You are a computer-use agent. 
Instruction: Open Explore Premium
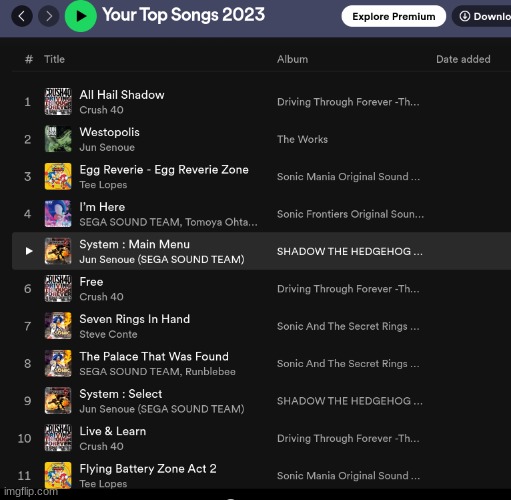coord(394,16)
